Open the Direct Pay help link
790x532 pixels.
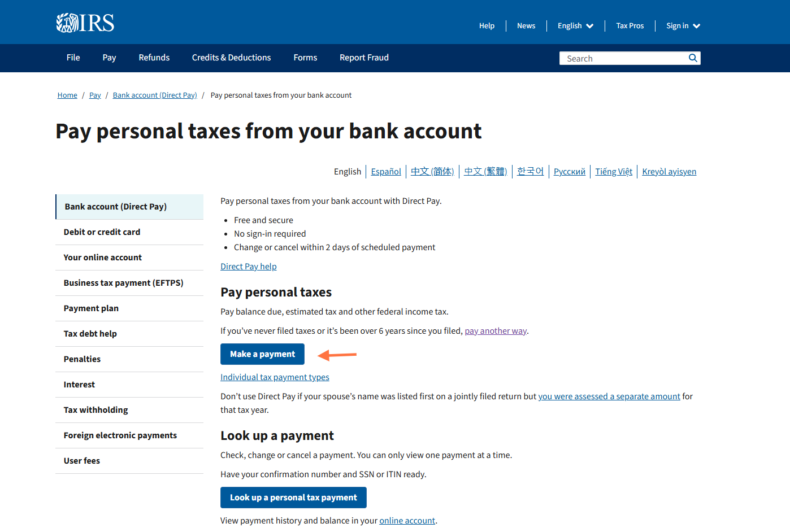tap(249, 267)
